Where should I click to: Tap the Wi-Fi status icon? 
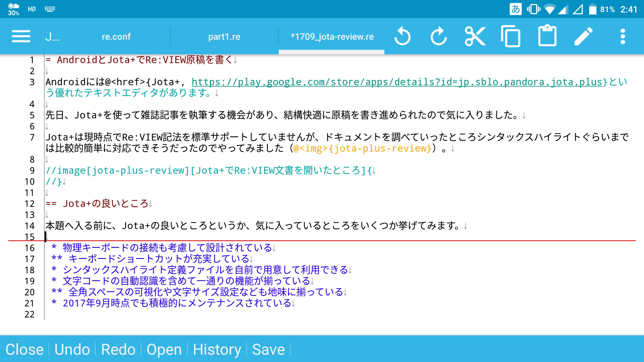(550, 9)
